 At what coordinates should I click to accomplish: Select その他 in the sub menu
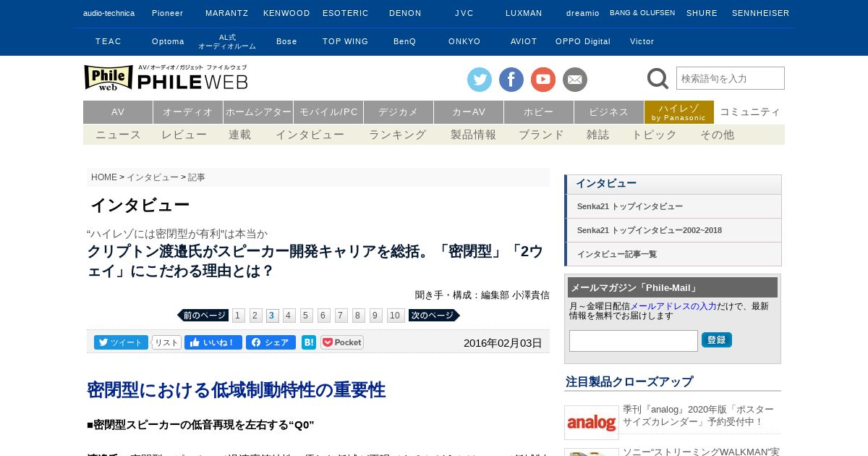(x=718, y=135)
